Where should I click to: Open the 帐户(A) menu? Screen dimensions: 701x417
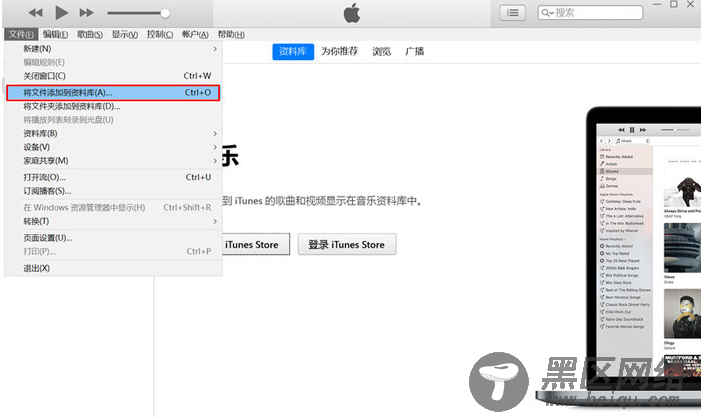tap(195, 34)
